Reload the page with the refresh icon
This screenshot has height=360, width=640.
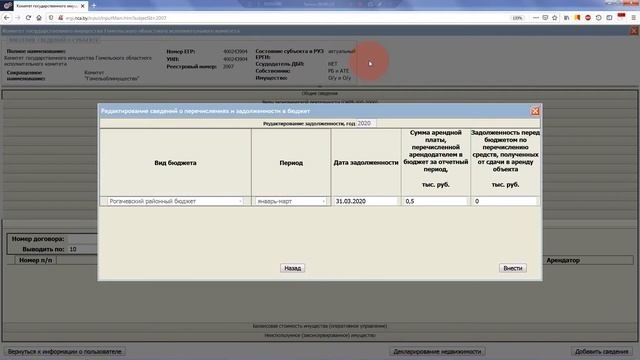(x=28, y=18)
